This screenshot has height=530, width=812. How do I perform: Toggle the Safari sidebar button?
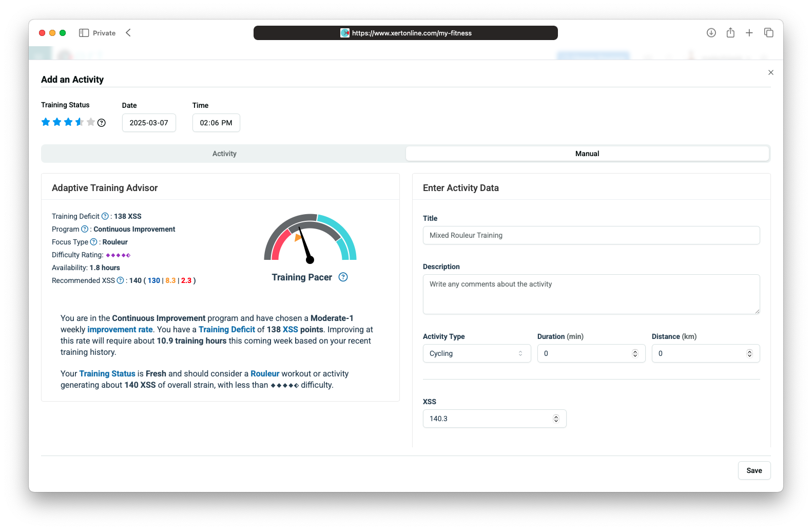84,33
